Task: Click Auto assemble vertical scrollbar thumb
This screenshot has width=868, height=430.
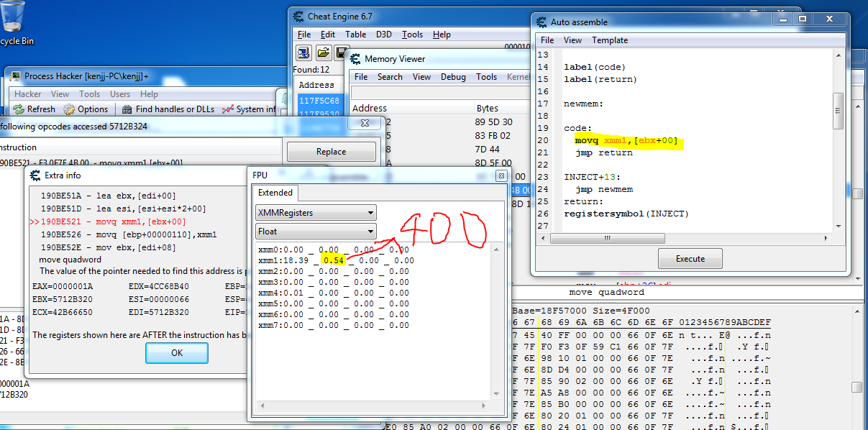Action: [838, 110]
